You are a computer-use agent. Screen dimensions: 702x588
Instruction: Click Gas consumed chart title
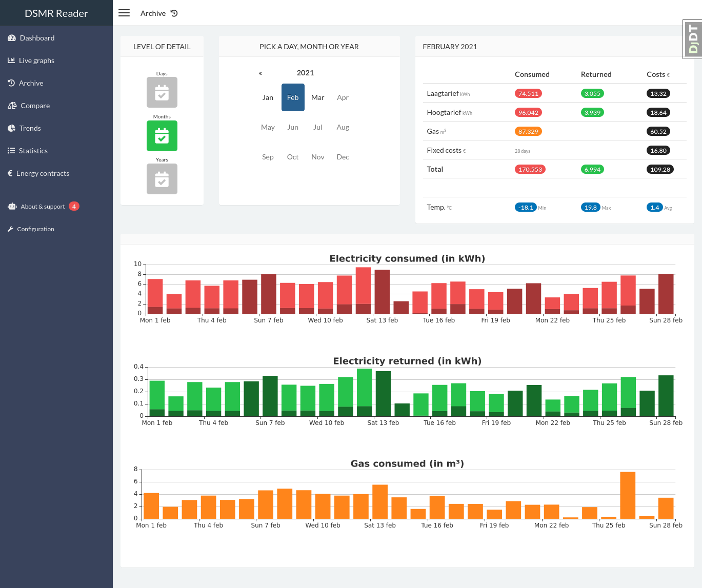(407, 463)
